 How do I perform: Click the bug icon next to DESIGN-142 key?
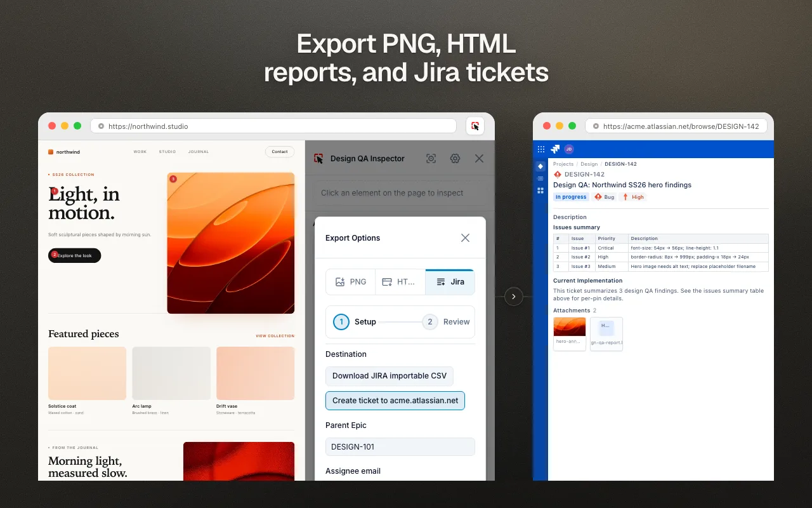point(558,174)
